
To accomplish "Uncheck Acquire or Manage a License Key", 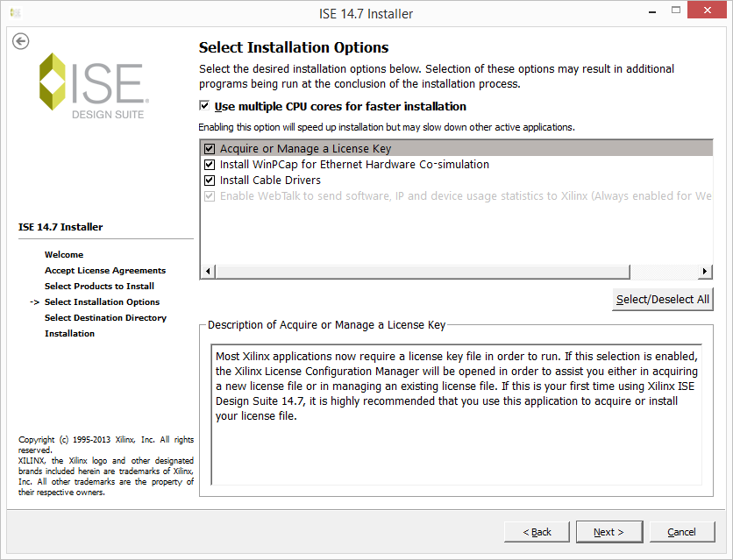I will 210,149.
